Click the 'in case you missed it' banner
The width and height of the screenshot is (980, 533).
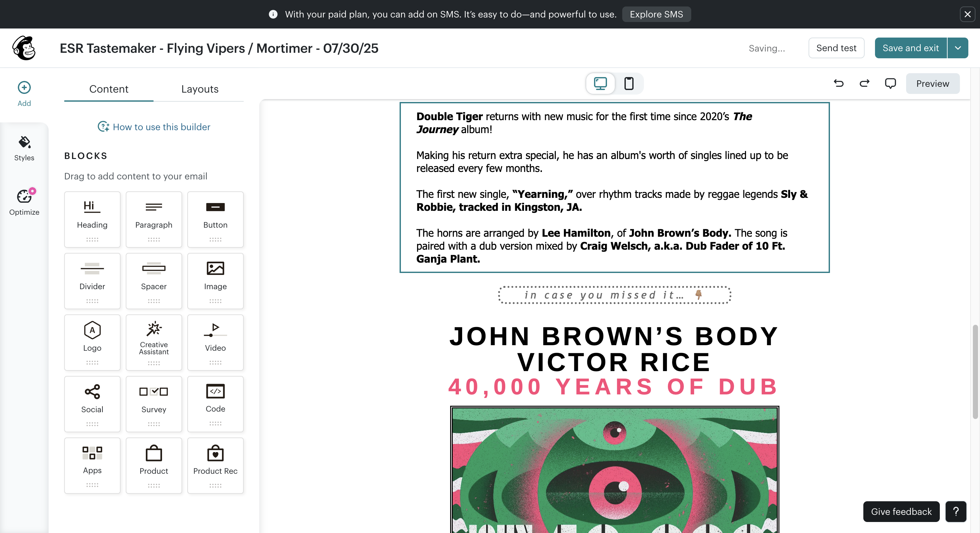click(614, 295)
